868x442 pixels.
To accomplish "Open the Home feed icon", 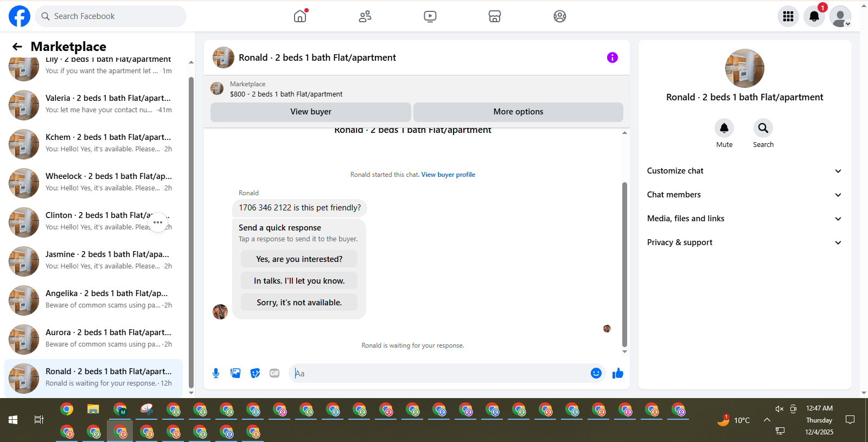I will point(300,16).
